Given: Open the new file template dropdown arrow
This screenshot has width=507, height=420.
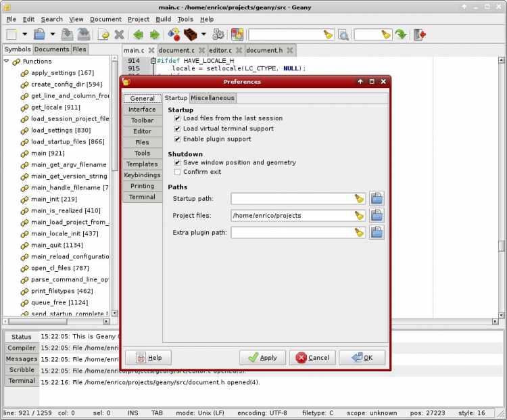Looking at the screenshot, I should [x=24, y=34].
